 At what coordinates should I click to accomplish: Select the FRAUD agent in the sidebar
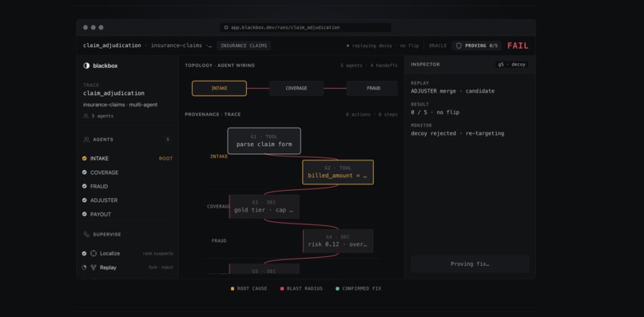(x=127, y=186)
